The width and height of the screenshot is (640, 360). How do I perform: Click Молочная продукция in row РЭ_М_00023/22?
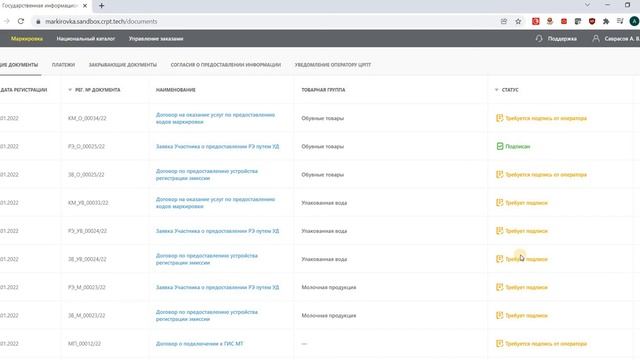pos(329,287)
